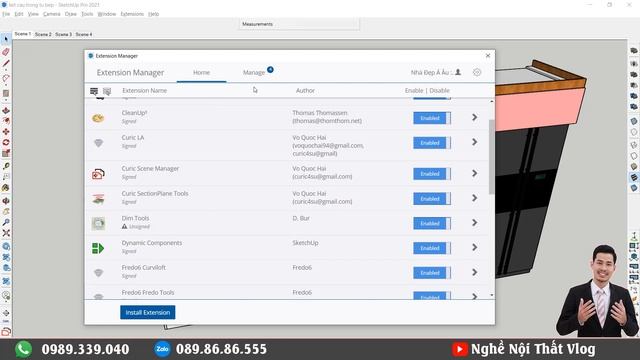640x360 pixels.
Task: Expand details arrow for Dim Tools
Action: pos(474,222)
